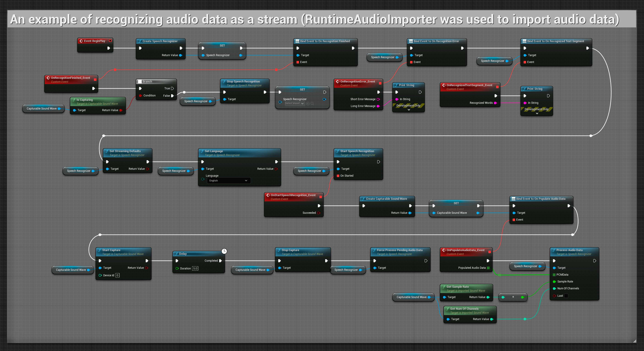
Task: Click the Succeeded boolean pin on OnStartSpeechRecognition_Event
Action: [x=318, y=213]
